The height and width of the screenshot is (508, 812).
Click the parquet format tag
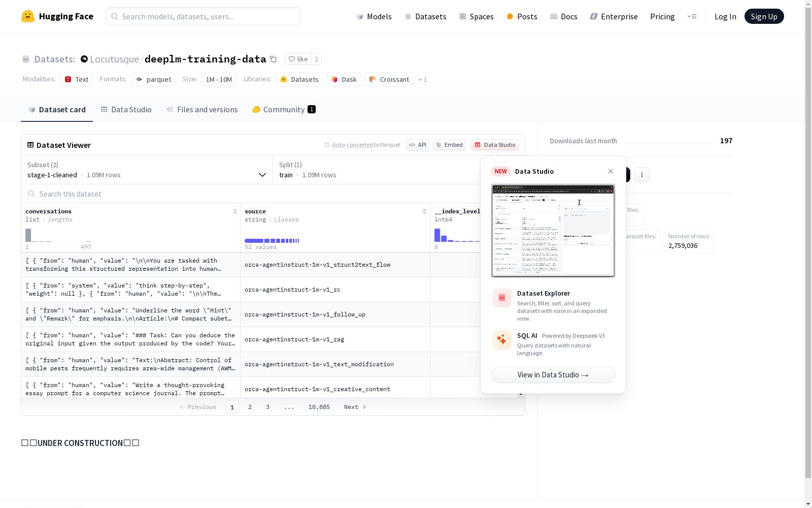[x=153, y=79]
